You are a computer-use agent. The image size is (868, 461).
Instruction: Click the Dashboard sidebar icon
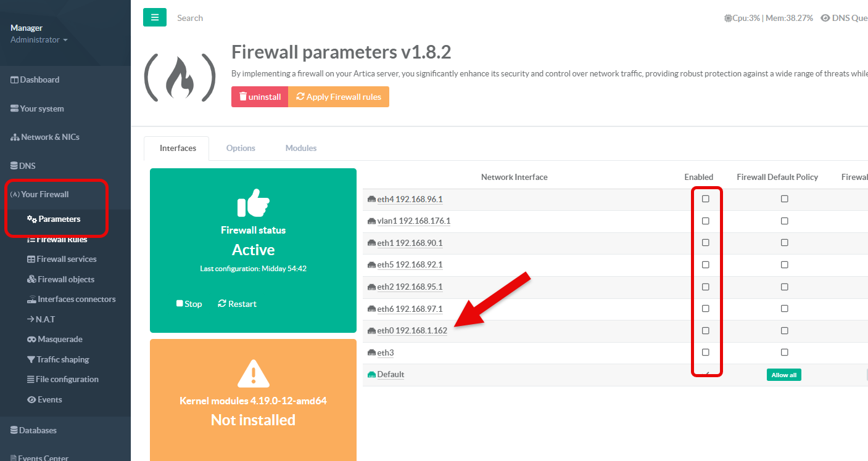click(15, 80)
